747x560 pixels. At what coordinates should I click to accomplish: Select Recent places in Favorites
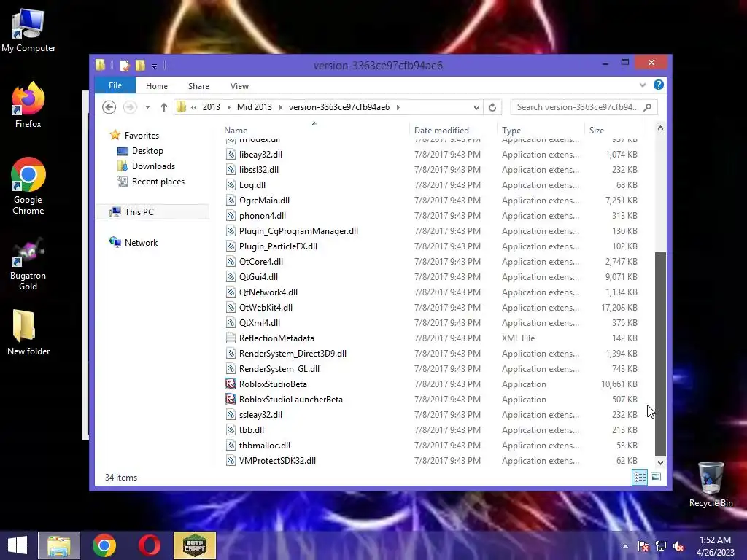pos(158,182)
